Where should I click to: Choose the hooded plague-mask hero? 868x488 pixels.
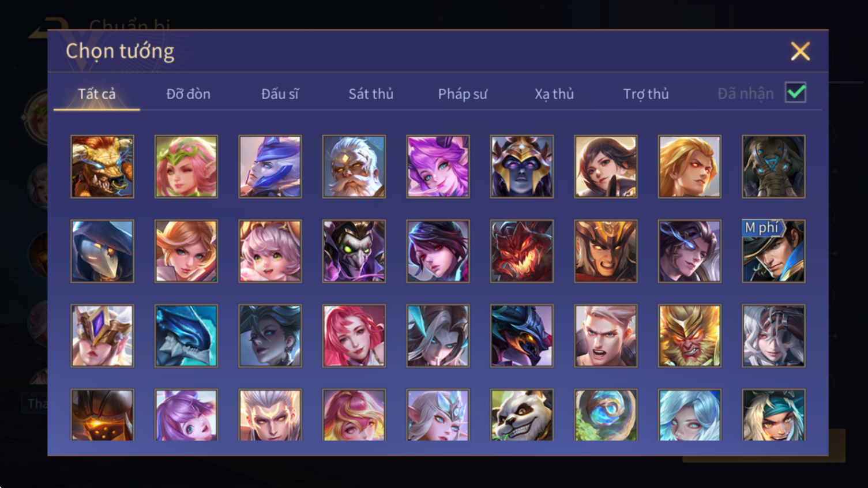click(x=102, y=251)
